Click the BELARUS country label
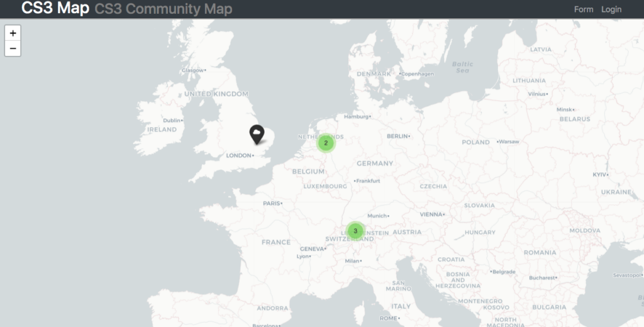Screen dimensions: 644x327 [x=575, y=119]
